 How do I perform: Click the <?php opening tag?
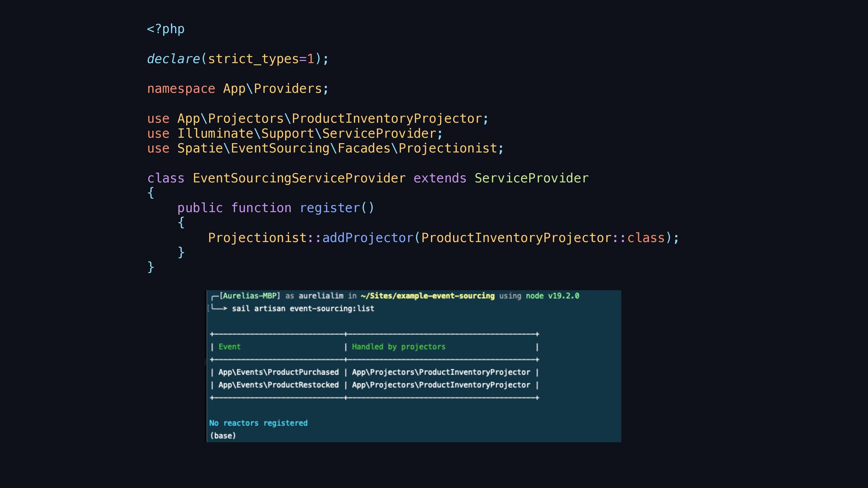point(165,29)
